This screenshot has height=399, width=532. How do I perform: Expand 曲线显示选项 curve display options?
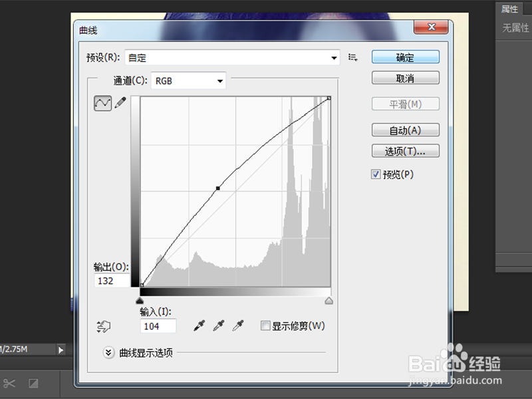click(x=108, y=353)
